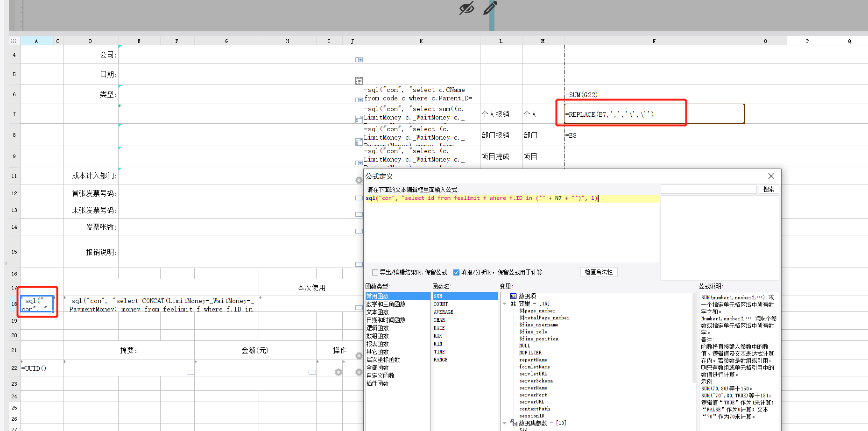The width and height of the screenshot is (868, 431).
Task: Select AVERAGE in function name list
Action: pyautogui.click(x=465, y=312)
